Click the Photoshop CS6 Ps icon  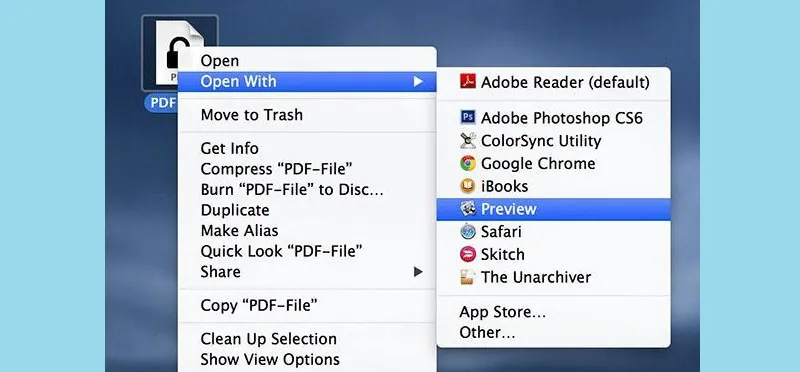(467, 118)
